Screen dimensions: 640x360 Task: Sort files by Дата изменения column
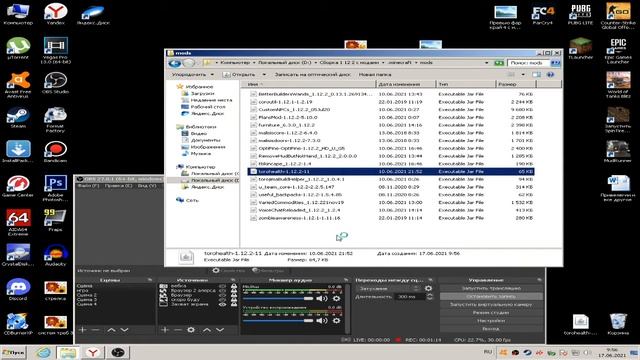pos(405,84)
